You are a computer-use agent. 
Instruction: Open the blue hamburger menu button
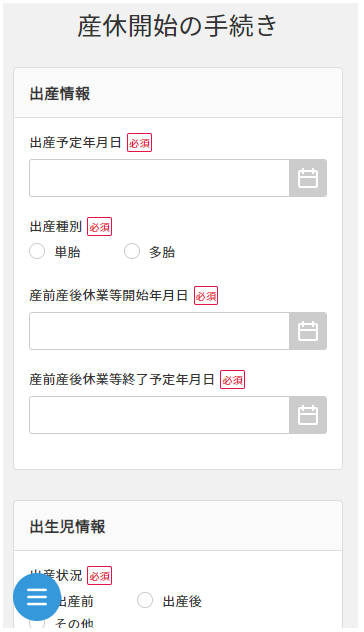[37, 597]
